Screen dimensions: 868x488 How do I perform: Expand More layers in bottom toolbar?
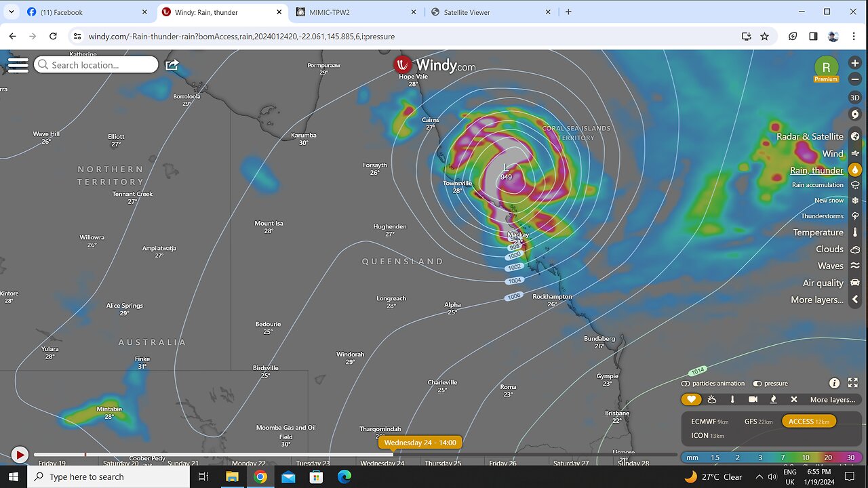click(x=833, y=399)
